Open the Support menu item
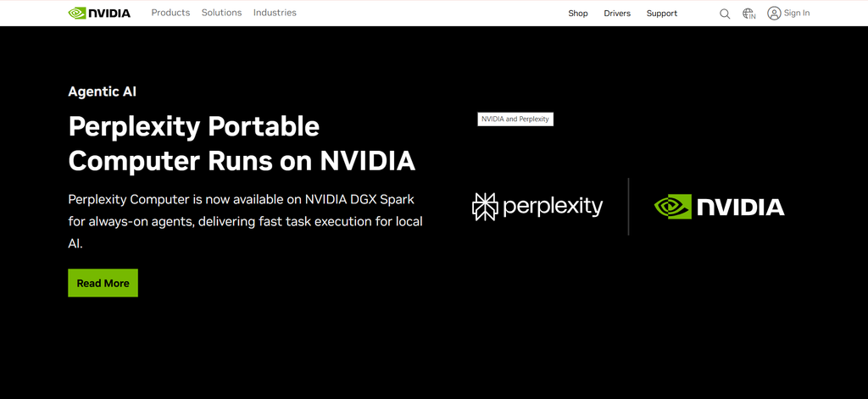This screenshot has height=399, width=868. 661,14
